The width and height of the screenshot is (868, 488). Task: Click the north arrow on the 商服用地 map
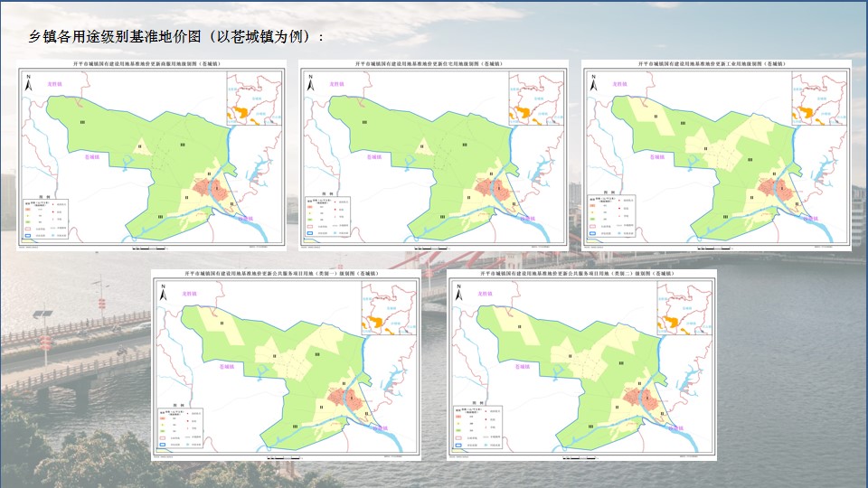(30, 81)
